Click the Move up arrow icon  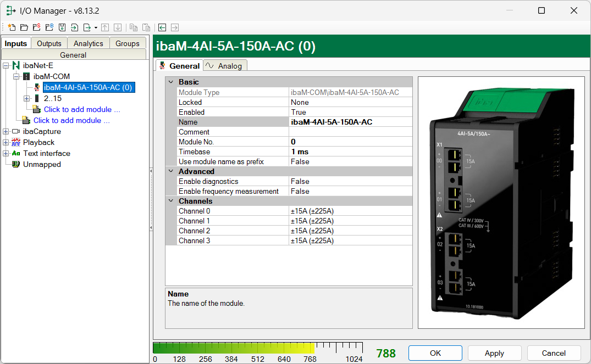pyautogui.click(x=105, y=27)
